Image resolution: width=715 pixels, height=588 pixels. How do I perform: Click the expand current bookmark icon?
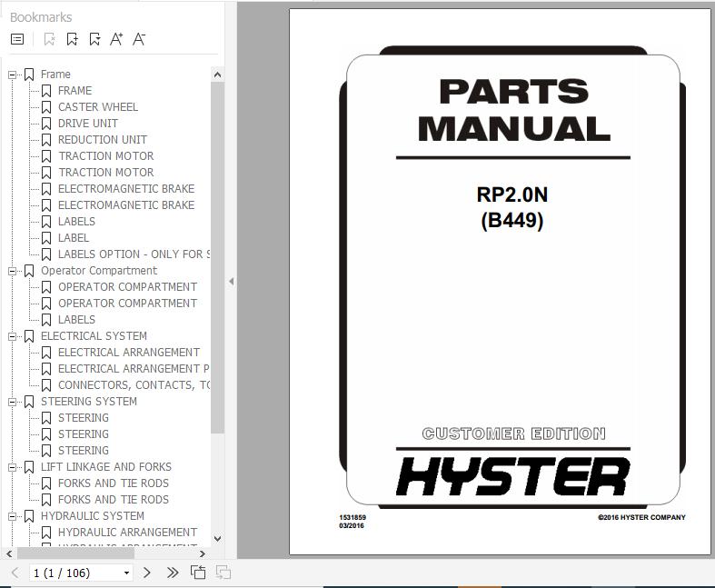94,39
